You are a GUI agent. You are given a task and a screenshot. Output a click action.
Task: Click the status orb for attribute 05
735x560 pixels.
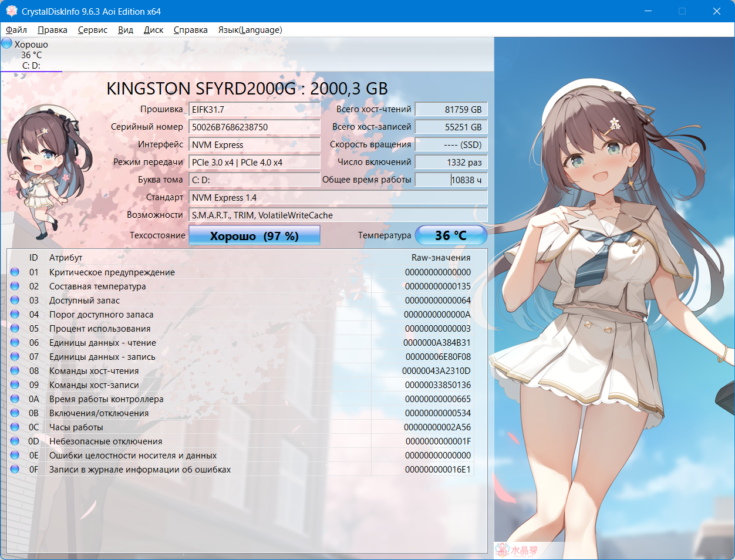(x=15, y=328)
